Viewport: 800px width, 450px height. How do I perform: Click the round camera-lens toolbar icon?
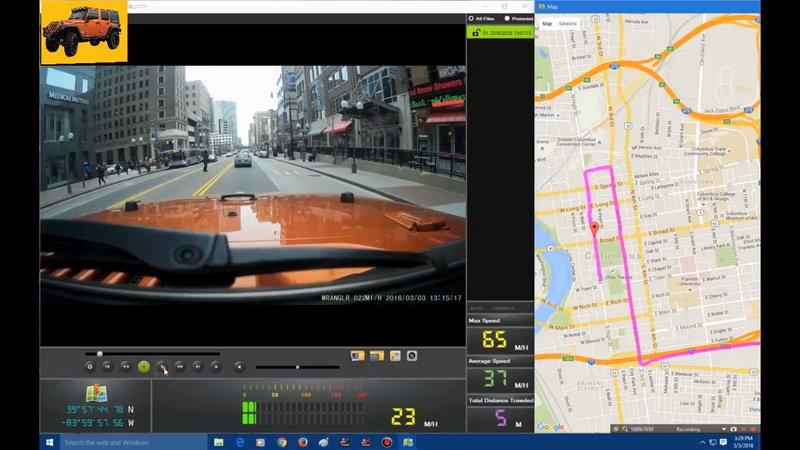tap(412, 356)
